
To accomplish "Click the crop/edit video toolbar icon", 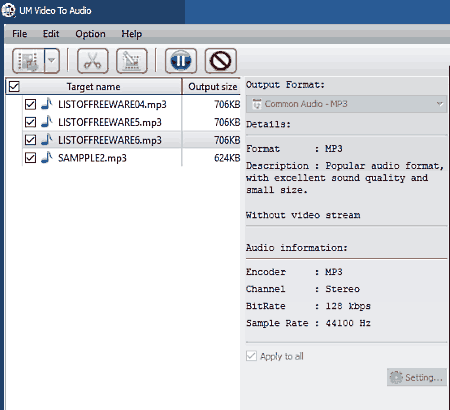I will (132, 61).
